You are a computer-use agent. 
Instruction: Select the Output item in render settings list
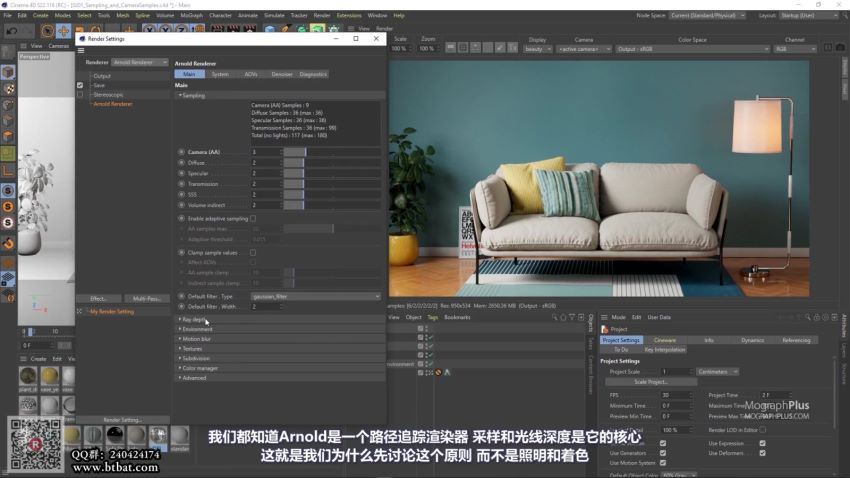point(102,76)
